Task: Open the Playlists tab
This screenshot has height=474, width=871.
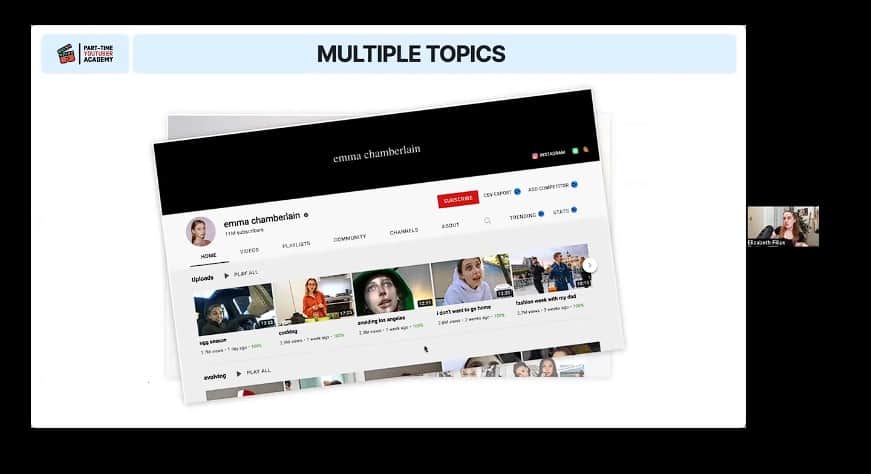Action: [296, 244]
